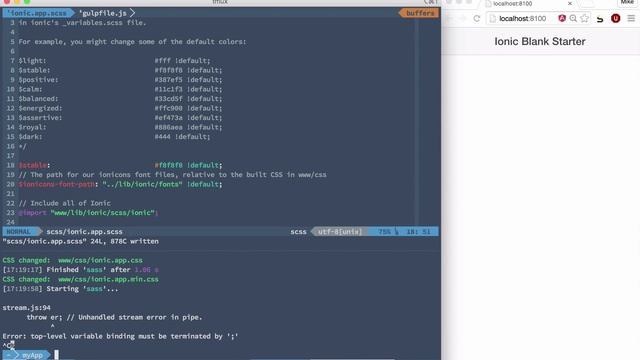Click www/css/ionic.app.min.css path in terminal

[108, 279]
